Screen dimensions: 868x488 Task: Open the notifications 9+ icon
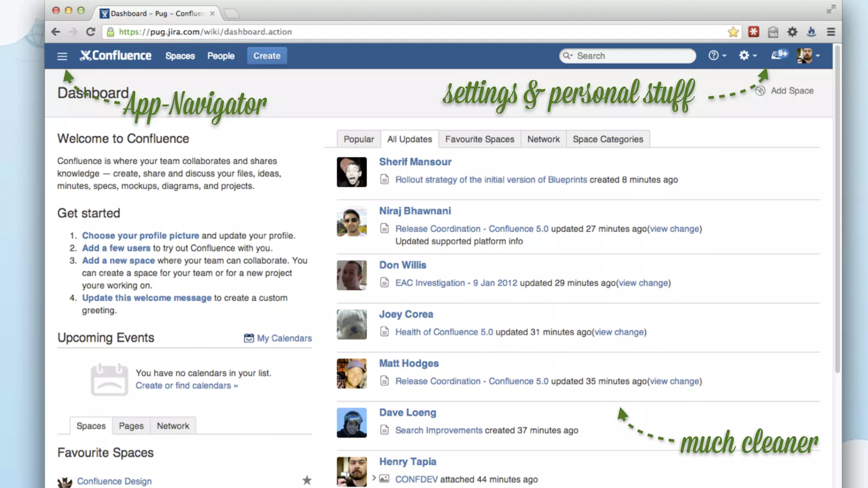tap(779, 55)
